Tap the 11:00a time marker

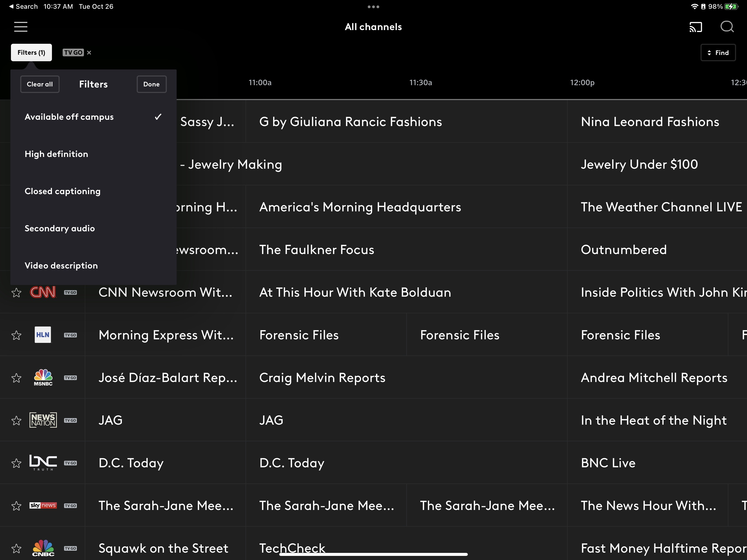[x=260, y=83]
